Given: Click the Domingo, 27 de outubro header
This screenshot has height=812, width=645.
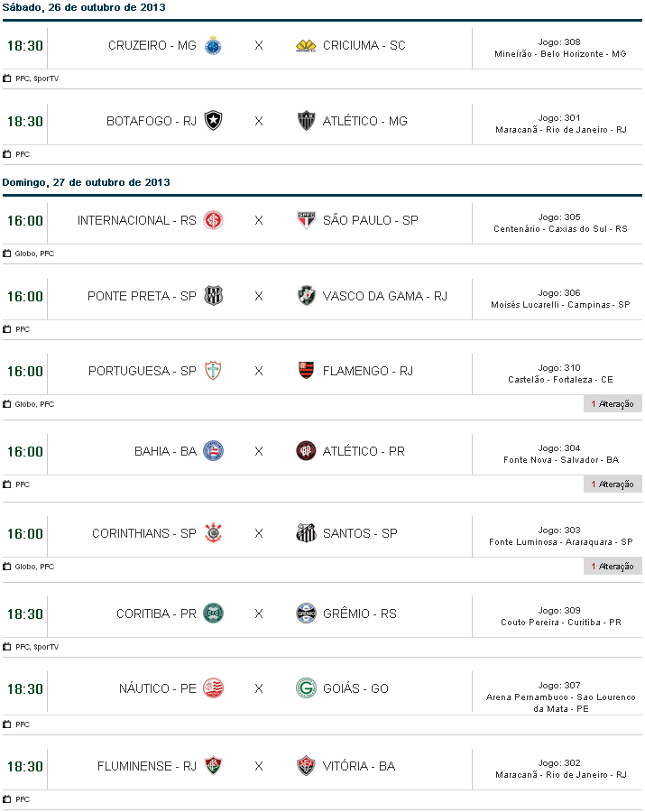Looking at the screenshot, I should pos(86,182).
